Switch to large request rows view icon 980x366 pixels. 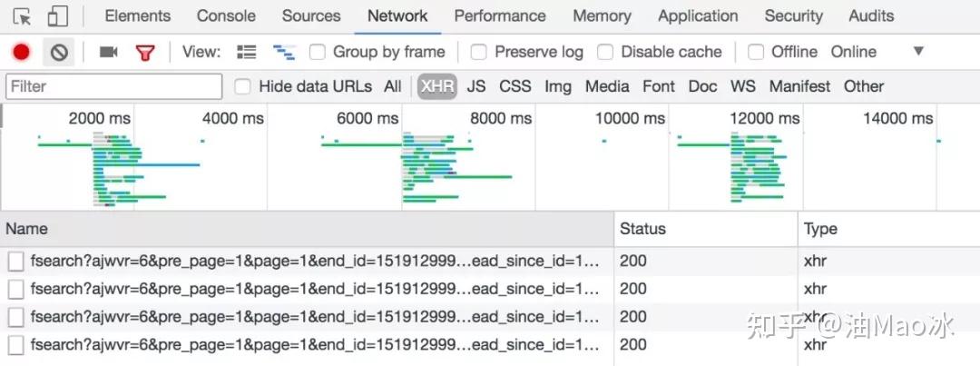point(247,52)
